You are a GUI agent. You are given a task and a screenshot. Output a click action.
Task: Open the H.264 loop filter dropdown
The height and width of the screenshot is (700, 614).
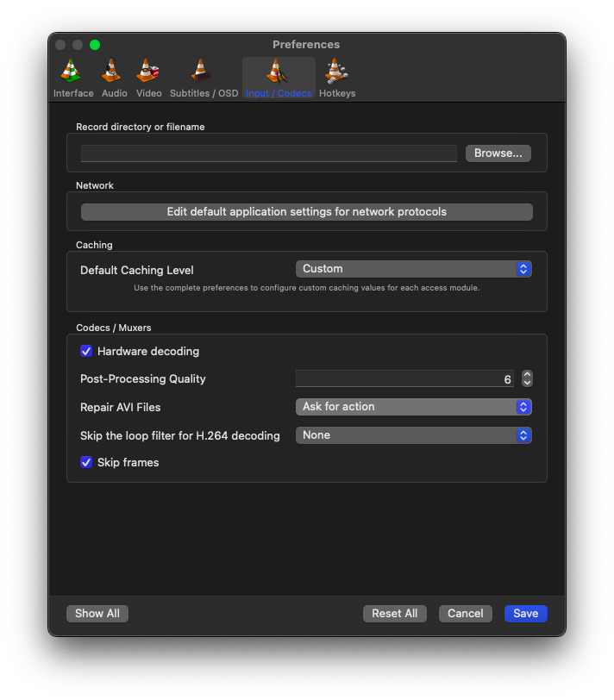pyautogui.click(x=413, y=435)
